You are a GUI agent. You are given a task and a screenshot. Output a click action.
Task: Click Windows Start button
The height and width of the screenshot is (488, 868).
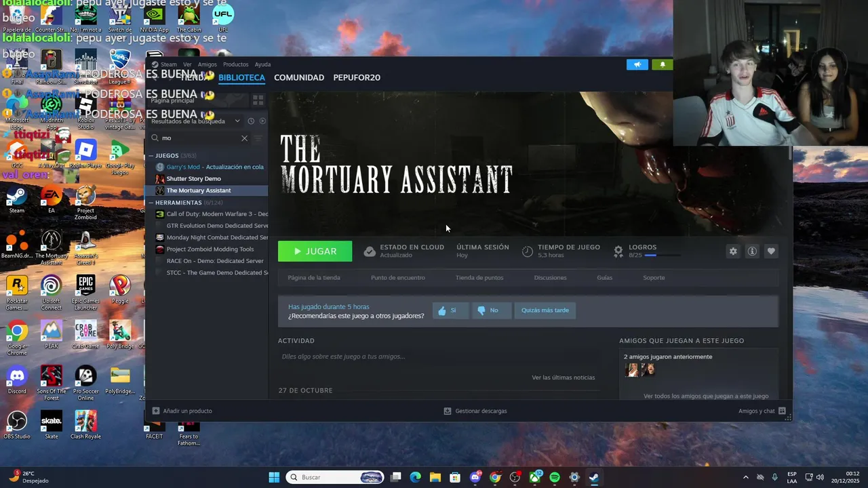pyautogui.click(x=274, y=477)
